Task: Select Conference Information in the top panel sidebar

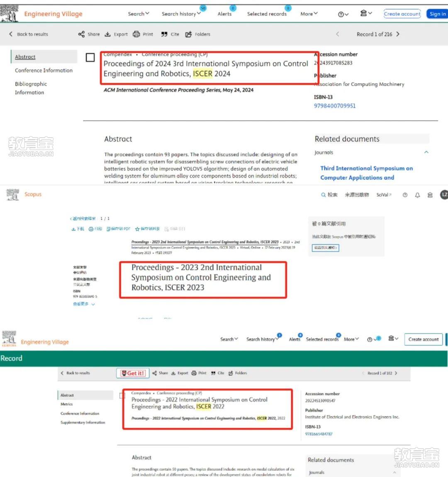Action: [x=44, y=70]
